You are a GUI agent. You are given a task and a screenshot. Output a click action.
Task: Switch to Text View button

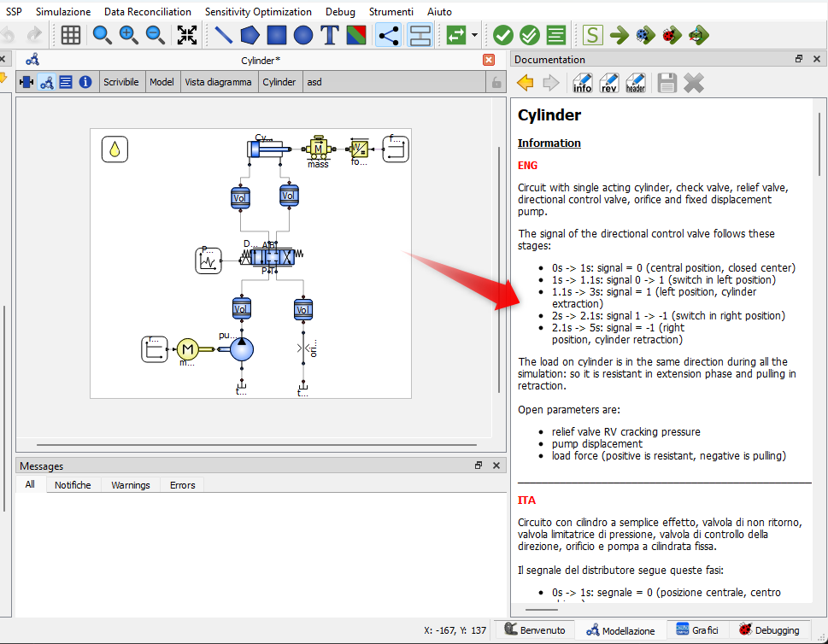pyautogui.click(x=66, y=82)
